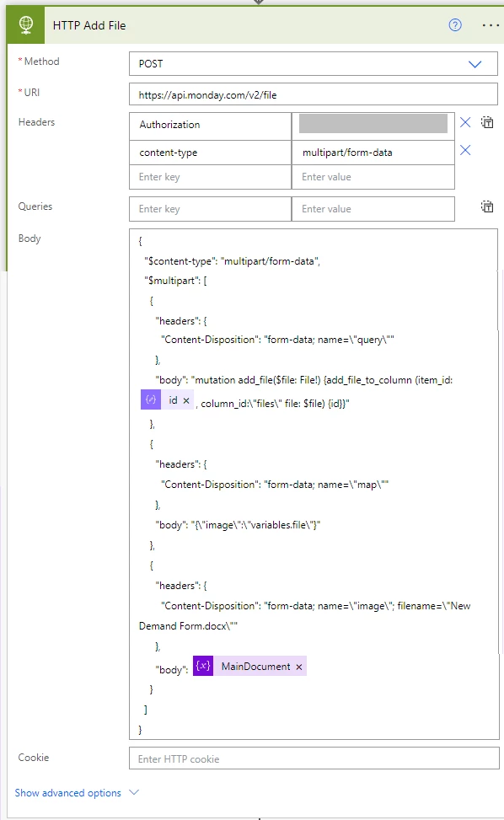Viewport: 504px width, 820px height.
Task: Switch Queries to text mode
Action: (x=487, y=206)
